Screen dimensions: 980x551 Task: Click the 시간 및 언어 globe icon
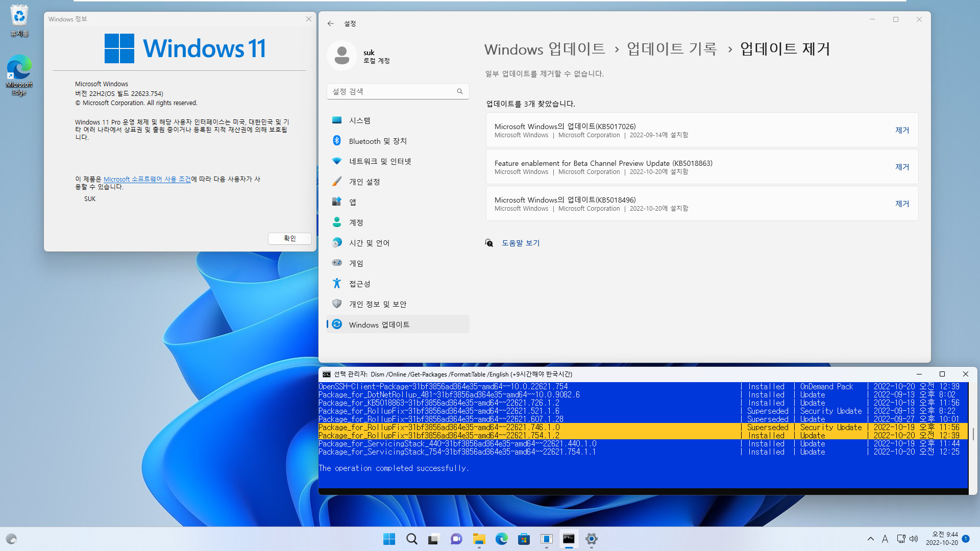point(337,242)
